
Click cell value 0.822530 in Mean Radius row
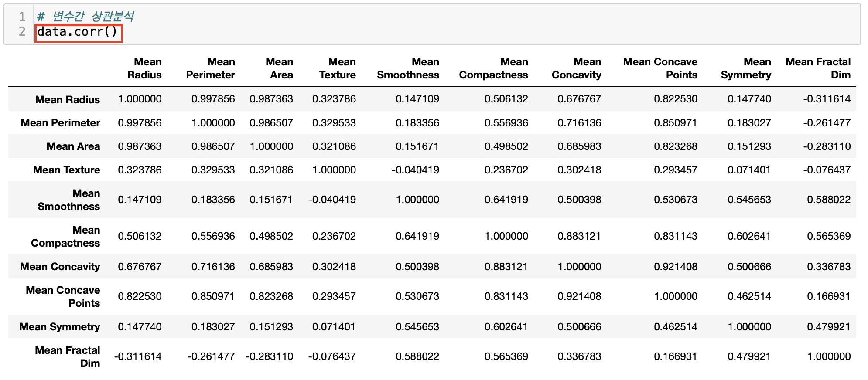676,99
